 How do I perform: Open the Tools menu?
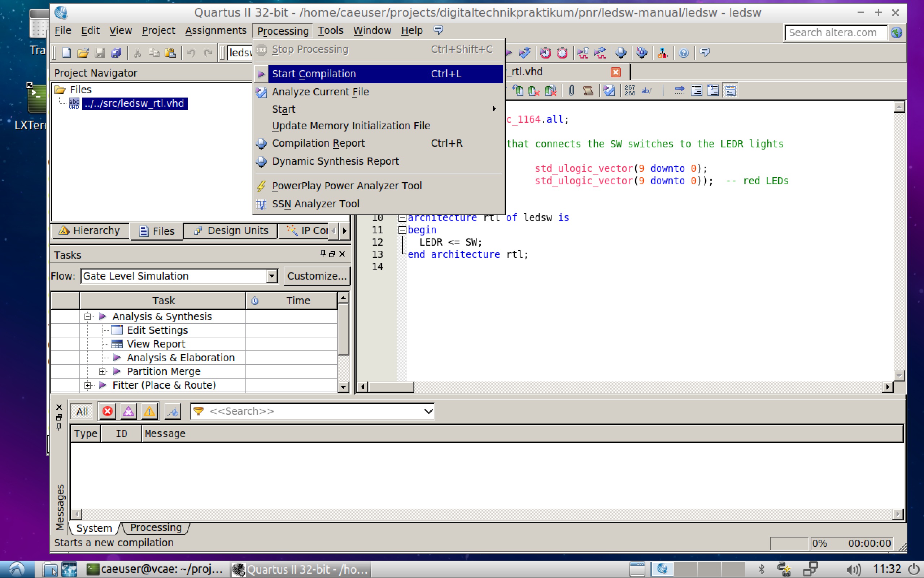[331, 30]
